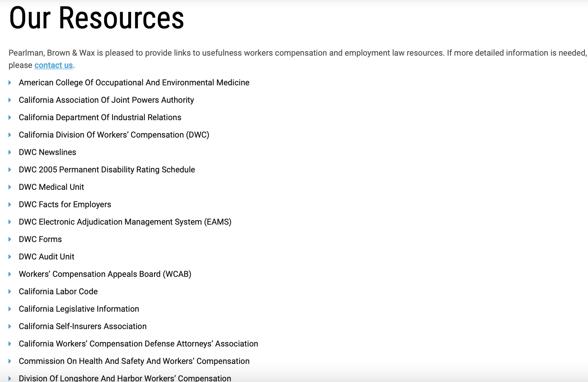Viewport: 588px width, 382px height.
Task: Click arrow bullet beside DWC Medical Unit
Action: point(10,187)
